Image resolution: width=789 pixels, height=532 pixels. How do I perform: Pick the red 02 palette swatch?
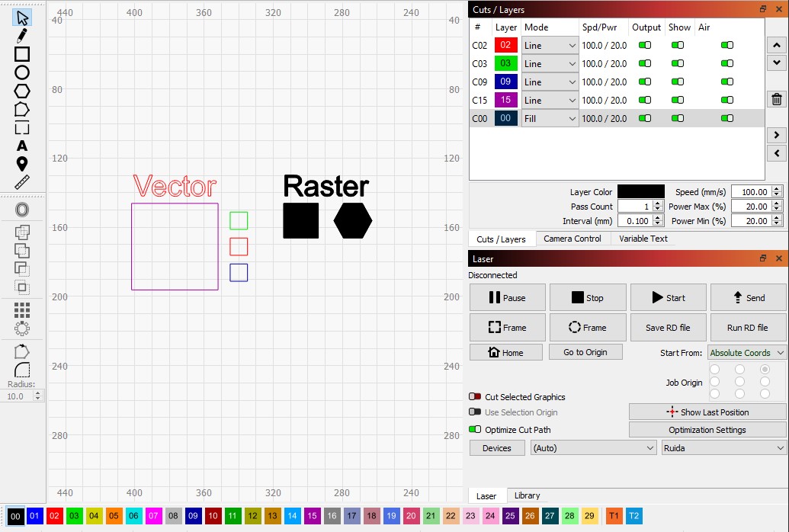coord(54,516)
